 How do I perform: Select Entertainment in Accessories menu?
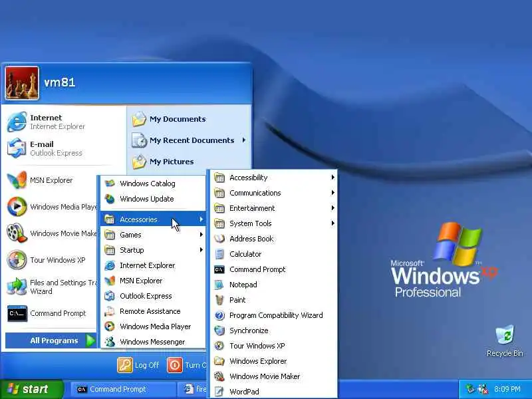(x=274, y=208)
